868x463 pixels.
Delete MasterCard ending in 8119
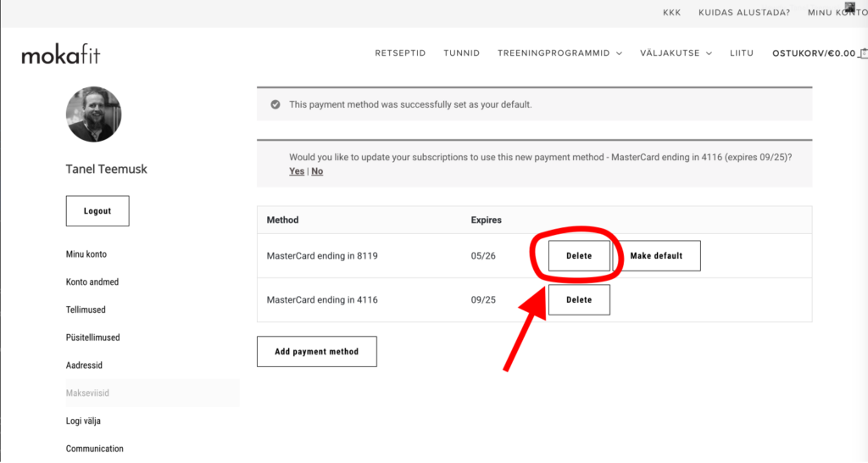point(579,256)
